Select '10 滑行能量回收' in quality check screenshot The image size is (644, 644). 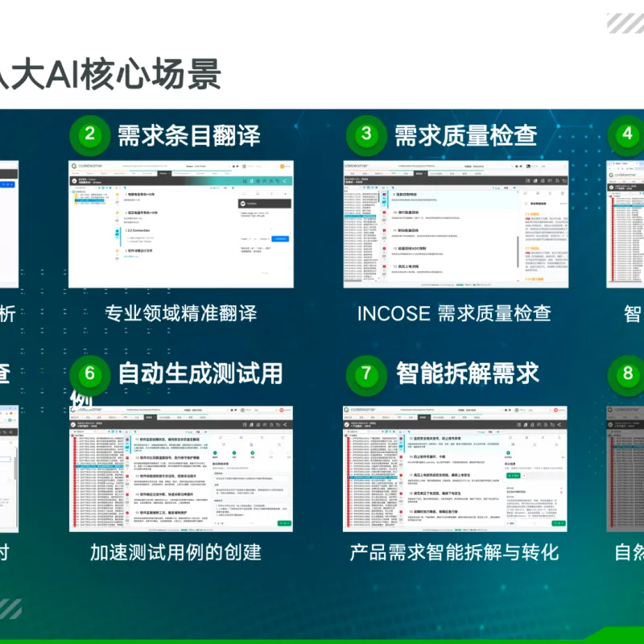pos(406,213)
